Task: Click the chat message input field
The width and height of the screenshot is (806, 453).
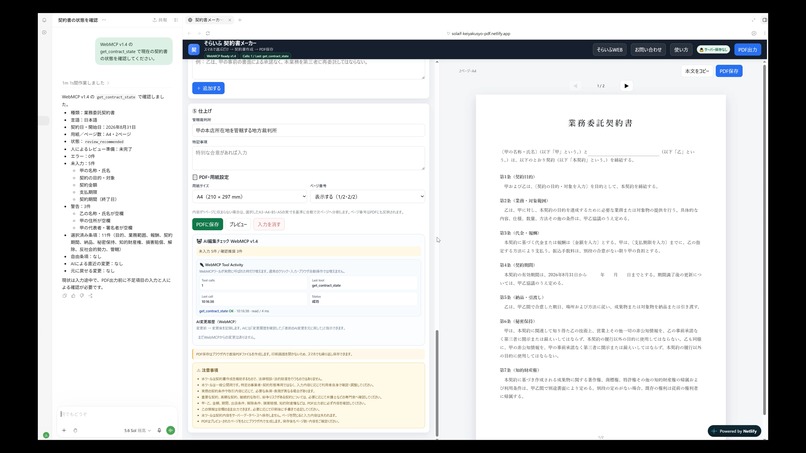Action: pos(117,414)
